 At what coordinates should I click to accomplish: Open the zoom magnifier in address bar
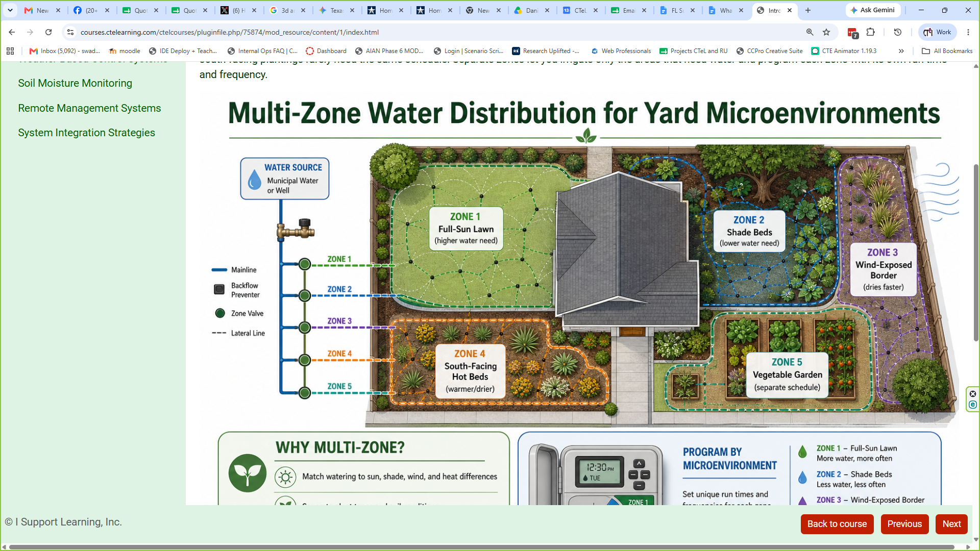(x=810, y=32)
